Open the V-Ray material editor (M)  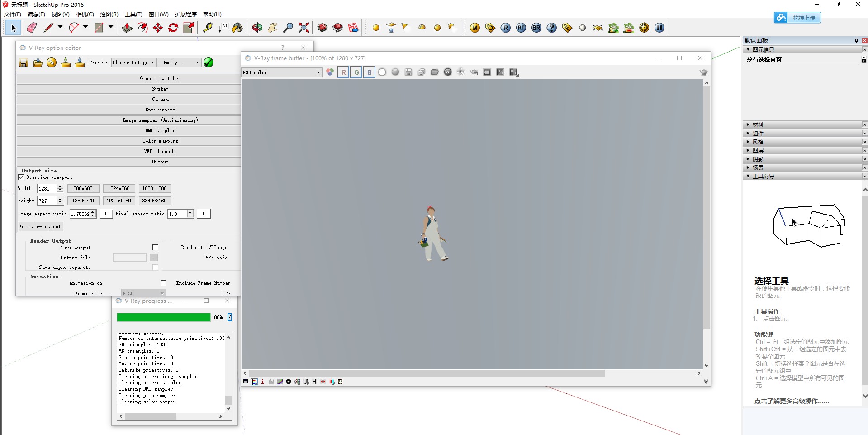(x=475, y=28)
